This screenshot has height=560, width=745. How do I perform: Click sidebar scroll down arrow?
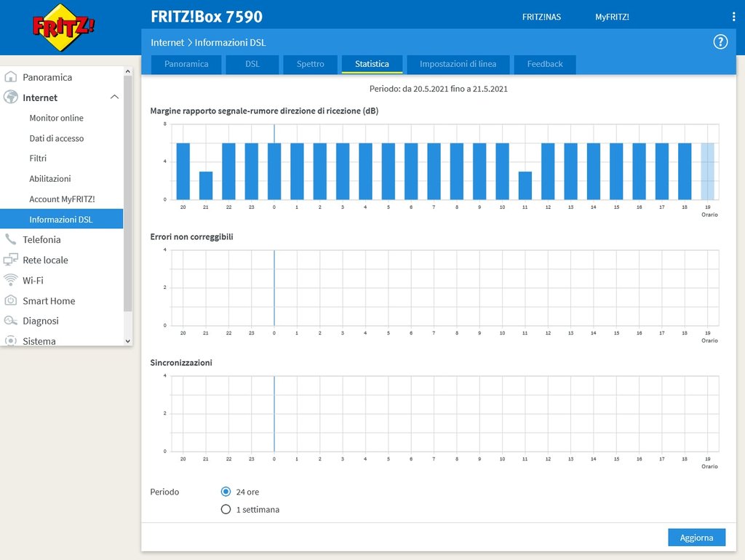click(x=127, y=341)
